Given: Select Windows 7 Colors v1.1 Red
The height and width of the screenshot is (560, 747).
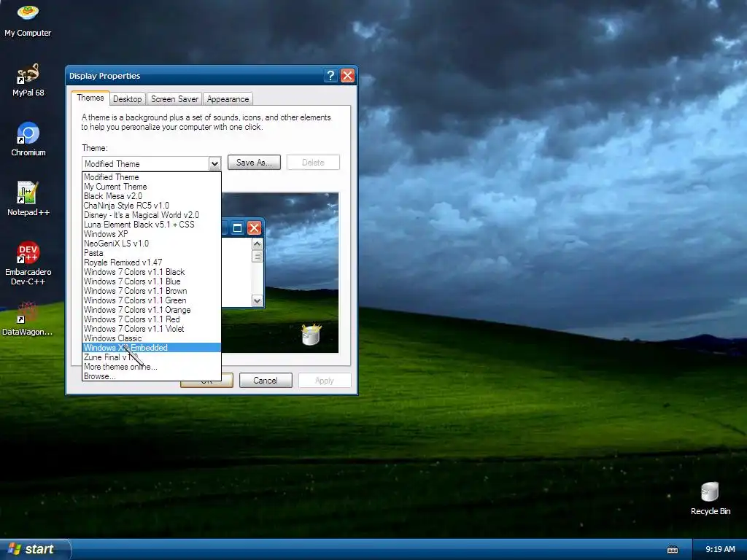Looking at the screenshot, I should pyautogui.click(x=152, y=319).
